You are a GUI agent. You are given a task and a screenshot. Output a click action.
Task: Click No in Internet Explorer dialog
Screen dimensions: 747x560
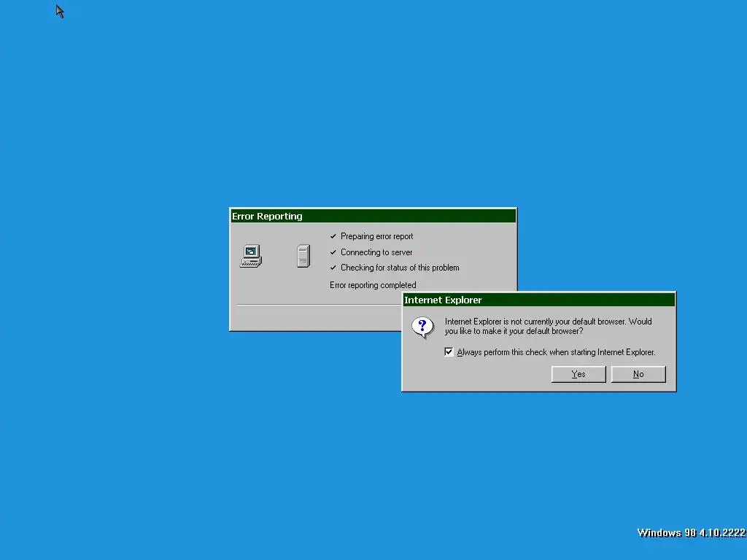(x=638, y=374)
